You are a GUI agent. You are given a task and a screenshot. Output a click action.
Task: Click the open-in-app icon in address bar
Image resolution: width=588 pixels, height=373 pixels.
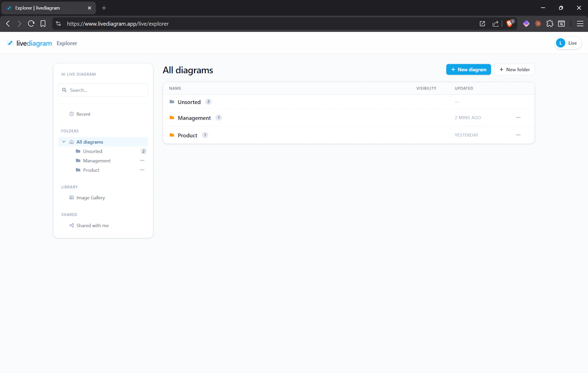pyautogui.click(x=482, y=23)
